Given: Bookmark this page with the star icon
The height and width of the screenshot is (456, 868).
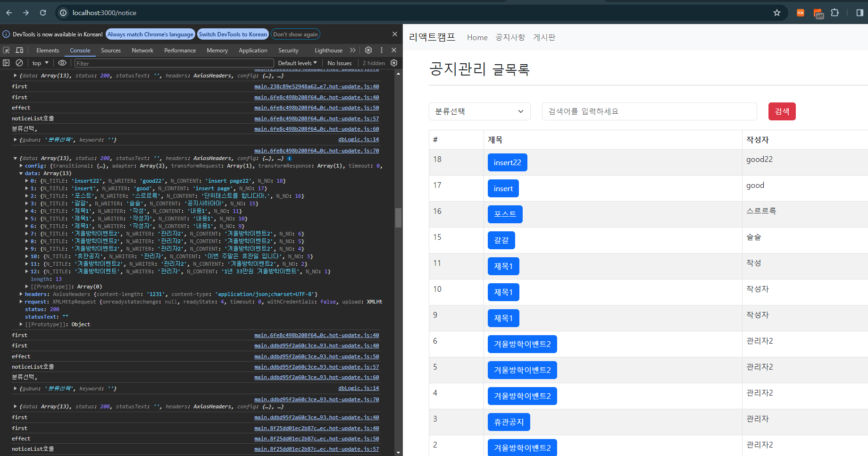Looking at the screenshot, I should click(777, 13).
